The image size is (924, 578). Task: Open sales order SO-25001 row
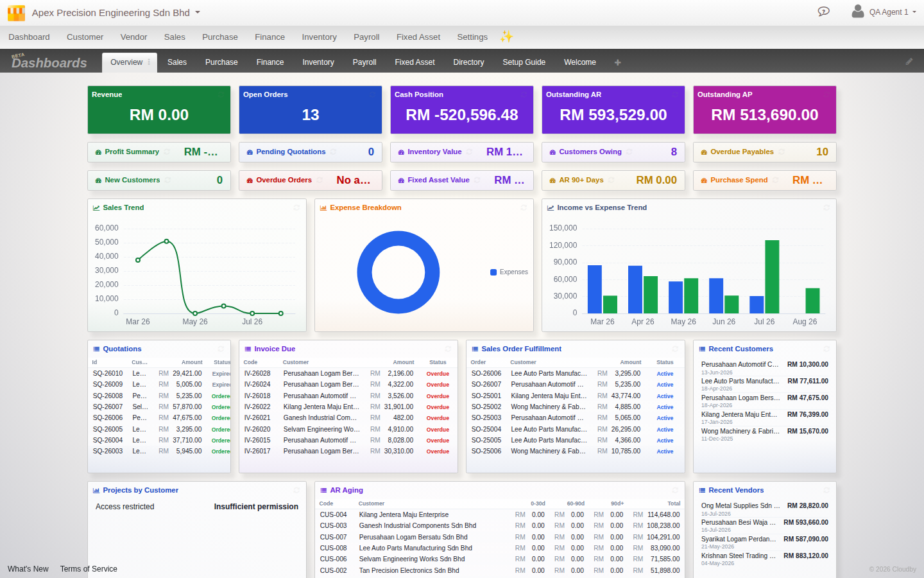tap(574, 396)
